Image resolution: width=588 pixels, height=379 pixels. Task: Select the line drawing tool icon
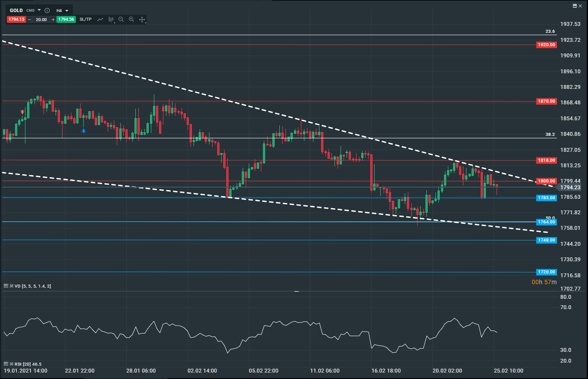100,19
